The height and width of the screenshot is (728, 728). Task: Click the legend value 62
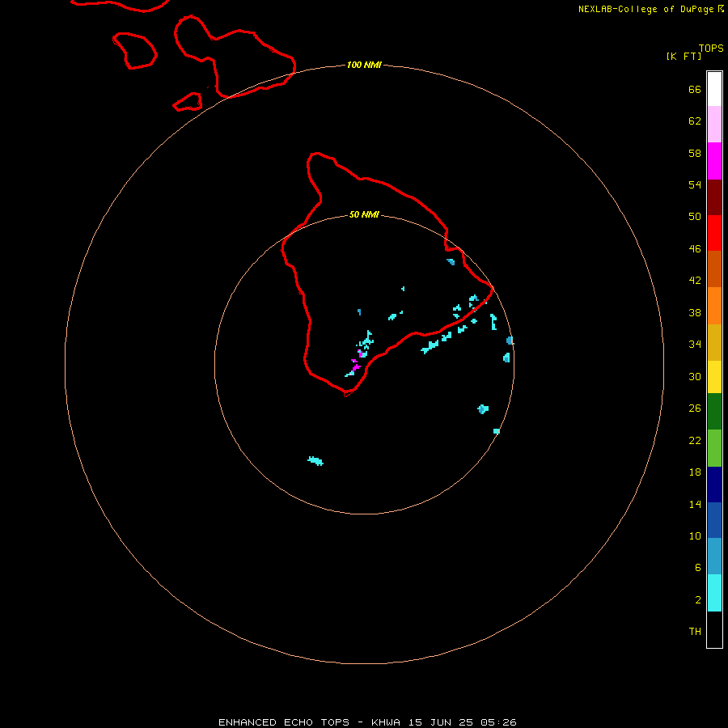pyautogui.click(x=695, y=121)
